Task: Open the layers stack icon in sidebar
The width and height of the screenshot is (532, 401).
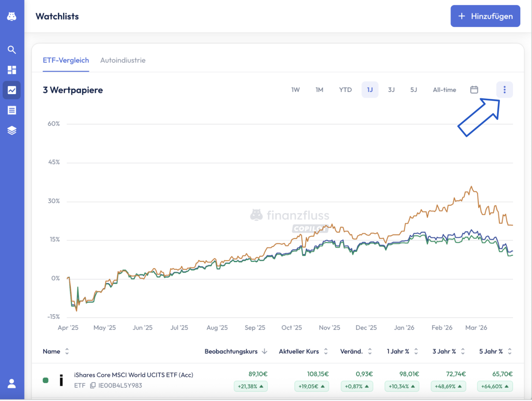Action: (x=12, y=130)
